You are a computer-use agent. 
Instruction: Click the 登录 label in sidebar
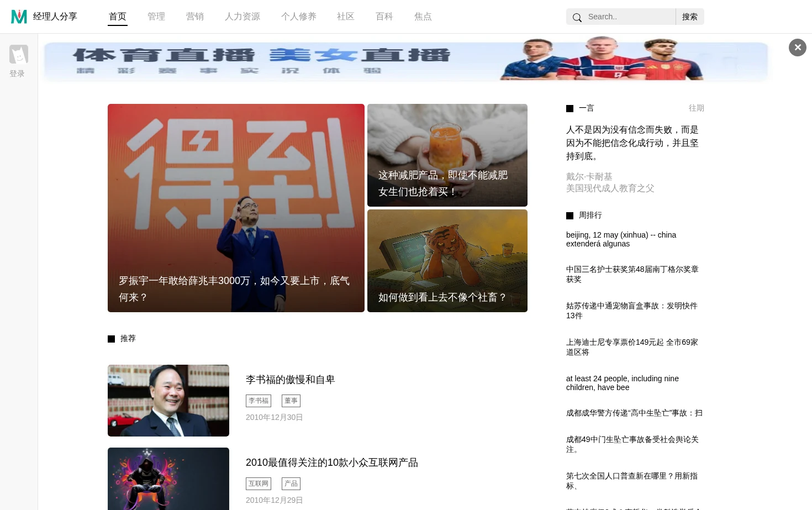coord(17,73)
